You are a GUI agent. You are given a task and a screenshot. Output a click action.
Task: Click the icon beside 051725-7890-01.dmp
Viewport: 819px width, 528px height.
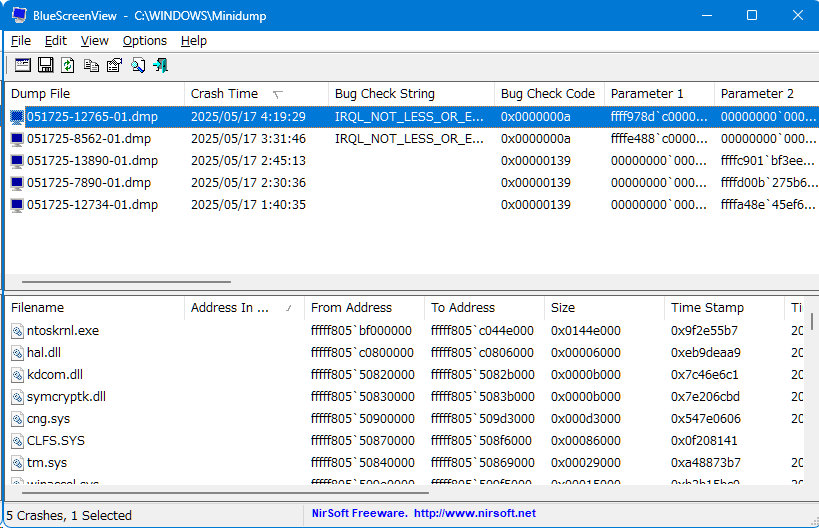tap(17, 183)
